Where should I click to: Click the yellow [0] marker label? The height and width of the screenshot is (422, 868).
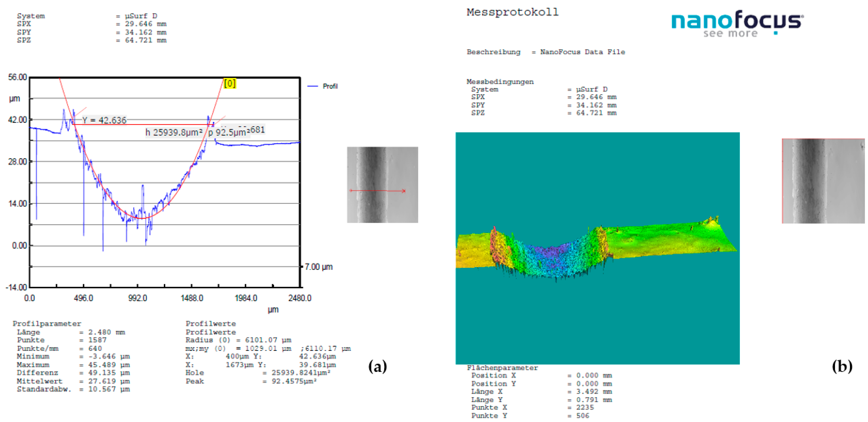(230, 83)
